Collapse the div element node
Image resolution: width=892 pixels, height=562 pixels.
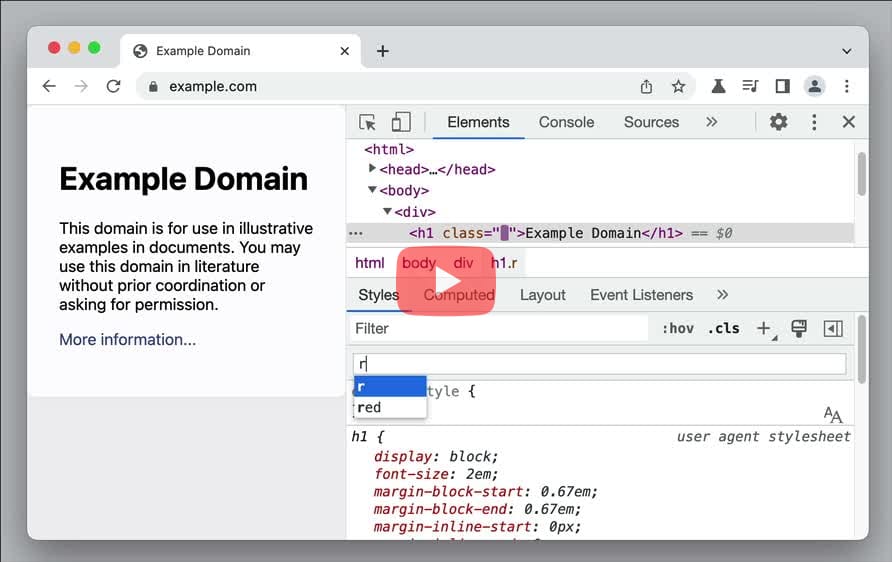click(387, 211)
